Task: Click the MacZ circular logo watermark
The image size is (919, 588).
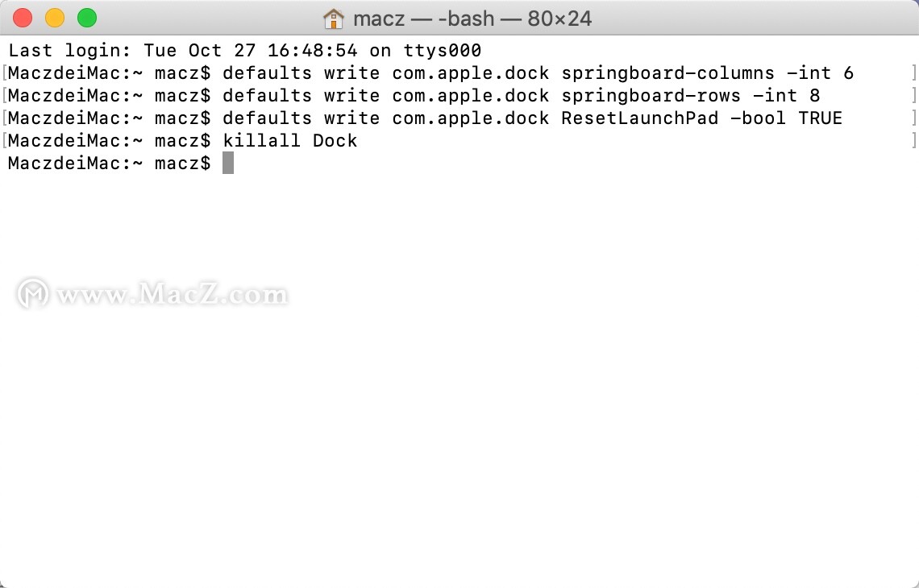Action: (33, 293)
